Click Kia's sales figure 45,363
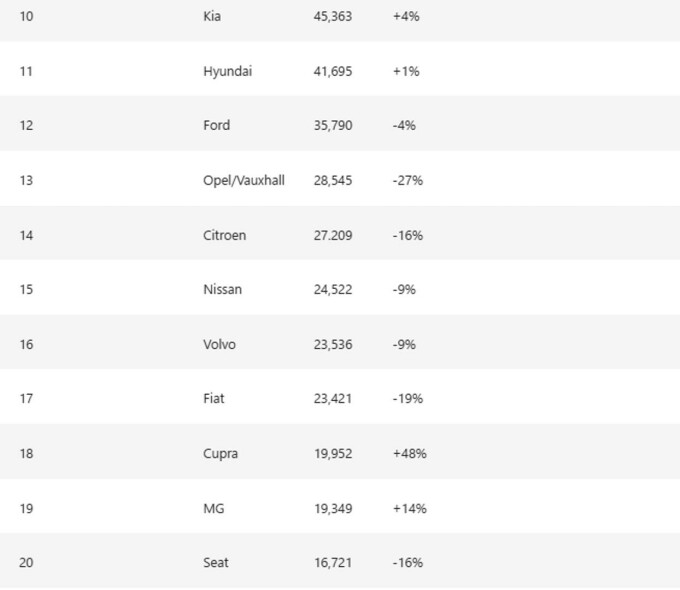The width and height of the screenshot is (680, 590). [332, 16]
